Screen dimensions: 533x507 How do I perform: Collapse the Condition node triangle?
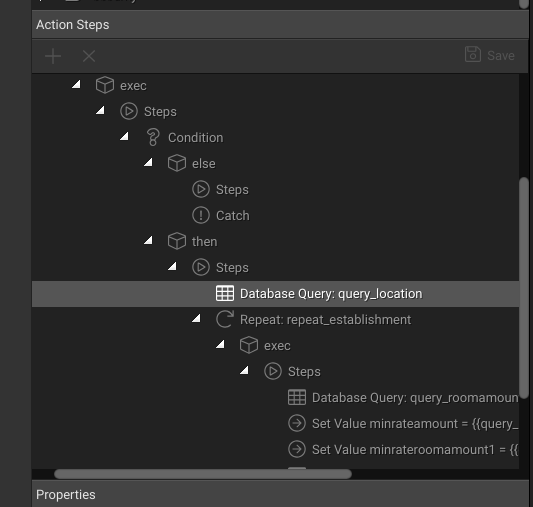point(124,136)
